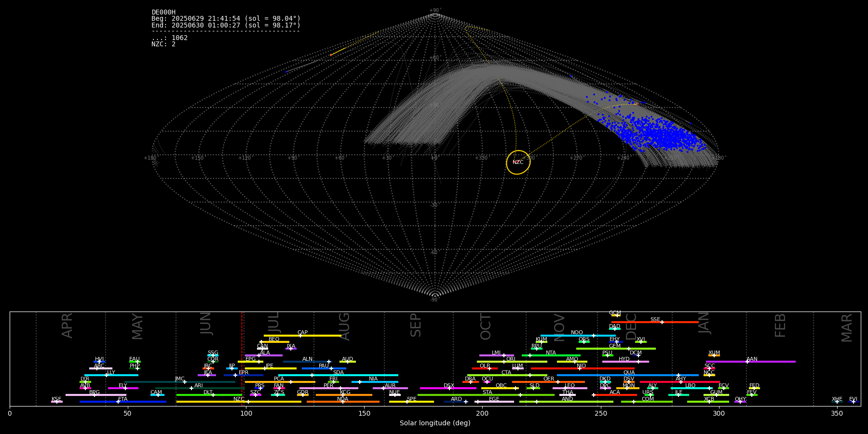Viewport: 868px width, 434px height.
Task: Click the APR month label
Action: (68, 325)
